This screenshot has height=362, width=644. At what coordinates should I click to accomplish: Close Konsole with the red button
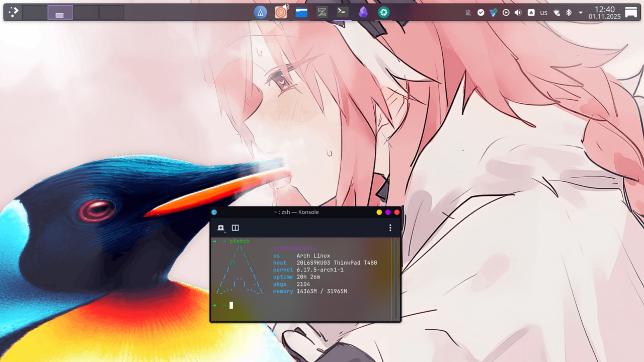[396, 212]
